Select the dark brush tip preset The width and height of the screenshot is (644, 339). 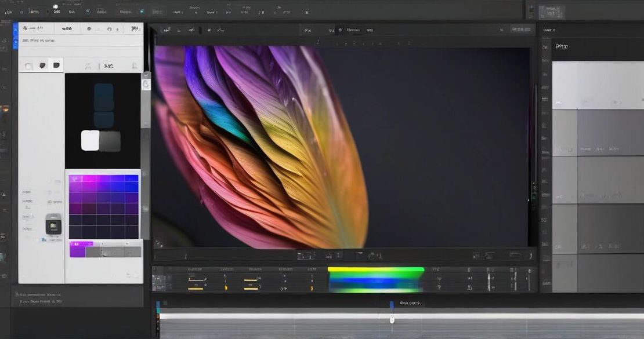point(41,65)
